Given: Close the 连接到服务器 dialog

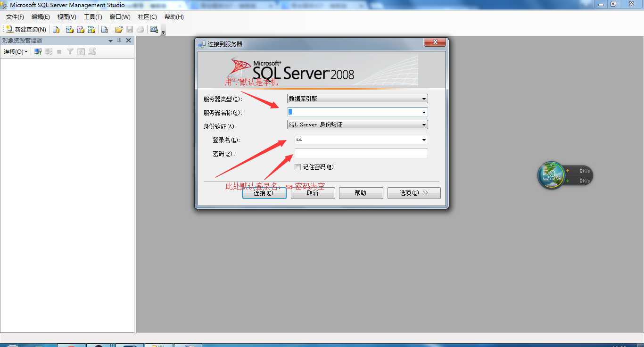Looking at the screenshot, I should (435, 42).
